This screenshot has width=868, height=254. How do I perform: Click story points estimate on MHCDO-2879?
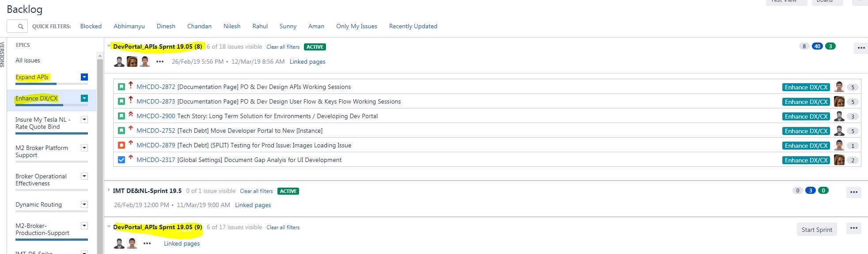point(853,146)
